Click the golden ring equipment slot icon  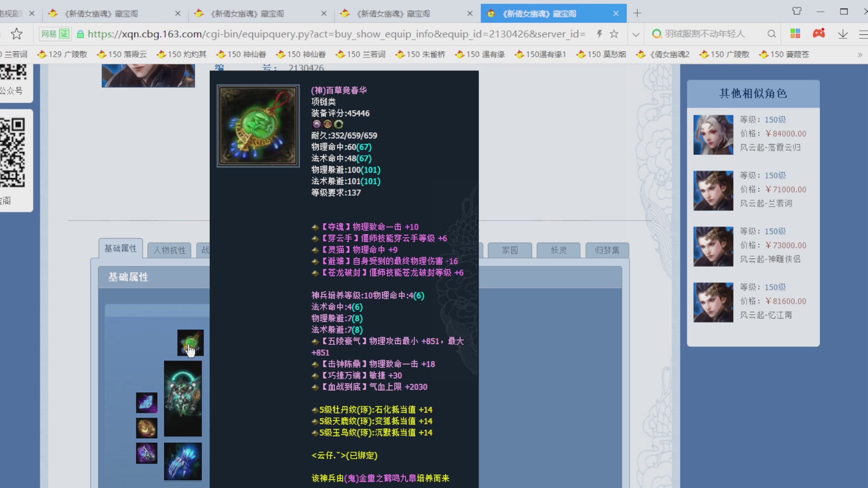(146, 428)
